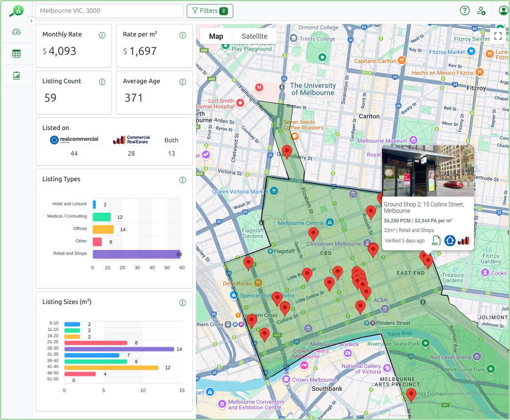
Task: Click the add-user invite icon
Action: click(x=481, y=10)
